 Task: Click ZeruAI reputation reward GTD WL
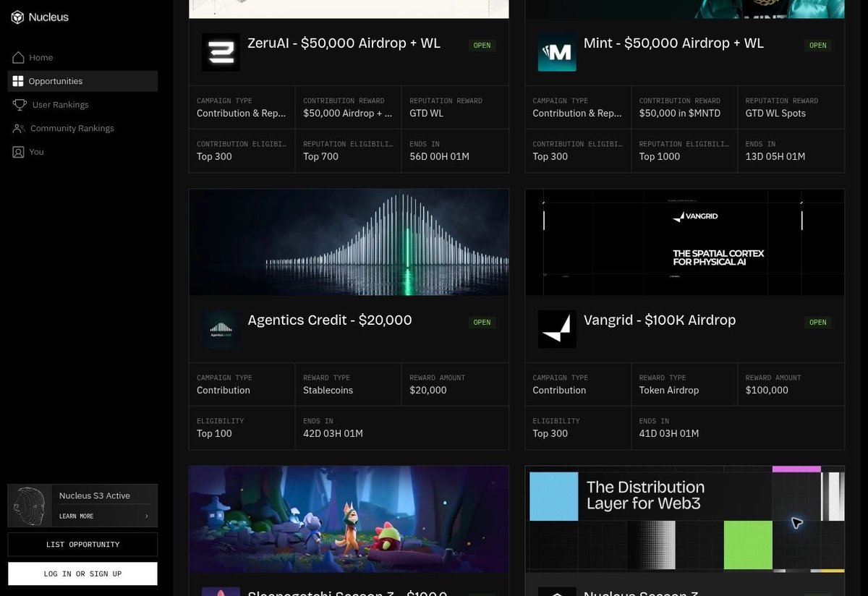(427, 113)
